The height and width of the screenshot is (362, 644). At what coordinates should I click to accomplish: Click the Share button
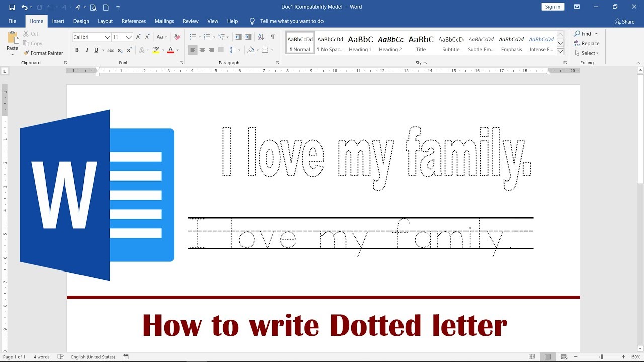click(625, 22)
